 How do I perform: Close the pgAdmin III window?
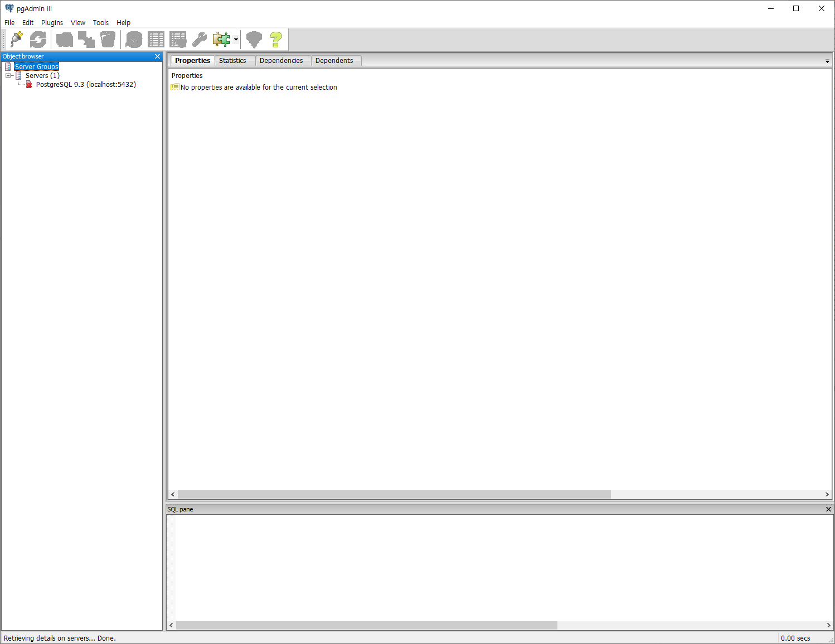tap(822, 8)
